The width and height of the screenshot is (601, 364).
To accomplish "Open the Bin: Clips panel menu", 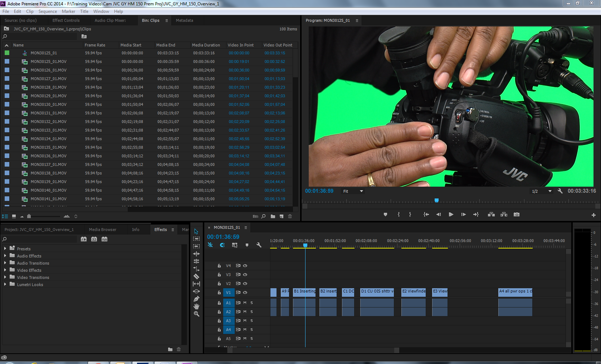I will click(167, 20).
